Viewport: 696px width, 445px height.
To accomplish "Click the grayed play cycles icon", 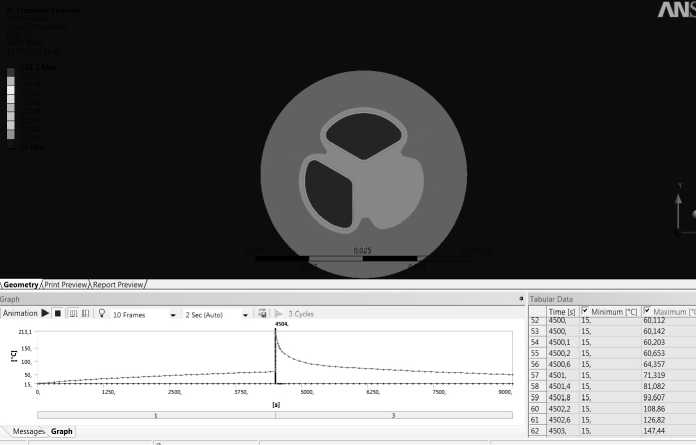I will [x=278, y=314].
